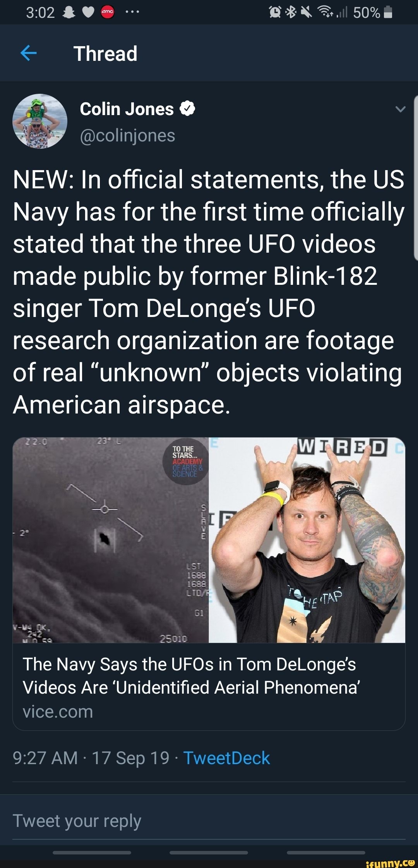Tap the Bluetooth status icon

(291, 13)
